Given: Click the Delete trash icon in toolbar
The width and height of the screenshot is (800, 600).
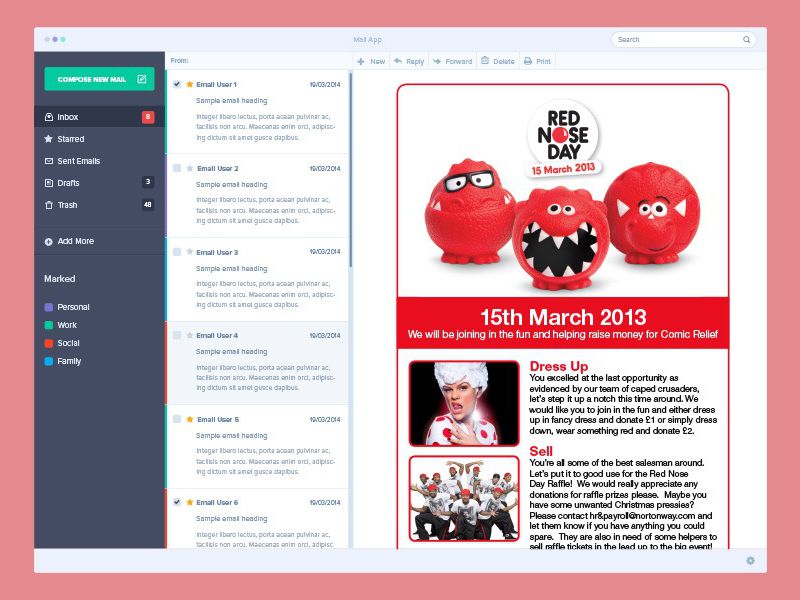Looking at the screenshot, I should [x=485, y=61].
